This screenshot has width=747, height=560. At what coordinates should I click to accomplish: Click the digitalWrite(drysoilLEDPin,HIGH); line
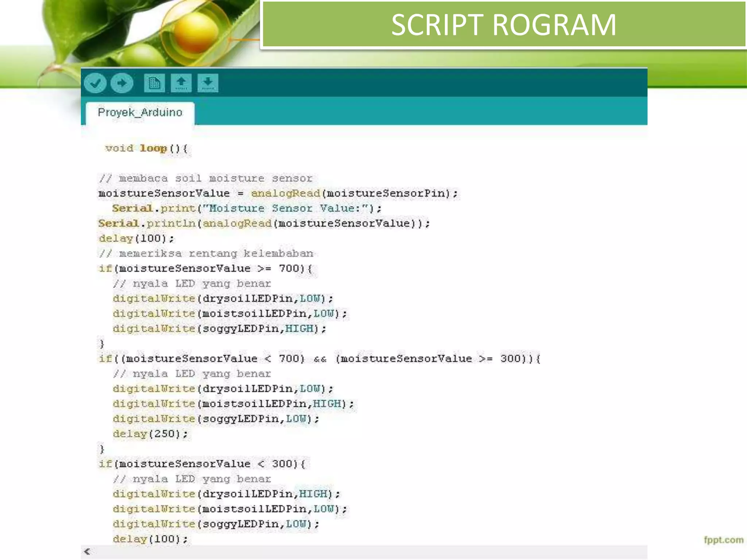coord(227,494)
